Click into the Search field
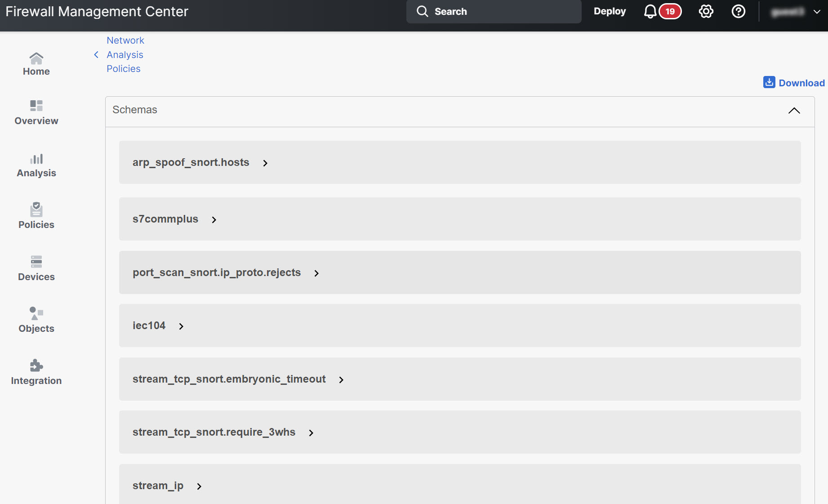 pos(494,12)
